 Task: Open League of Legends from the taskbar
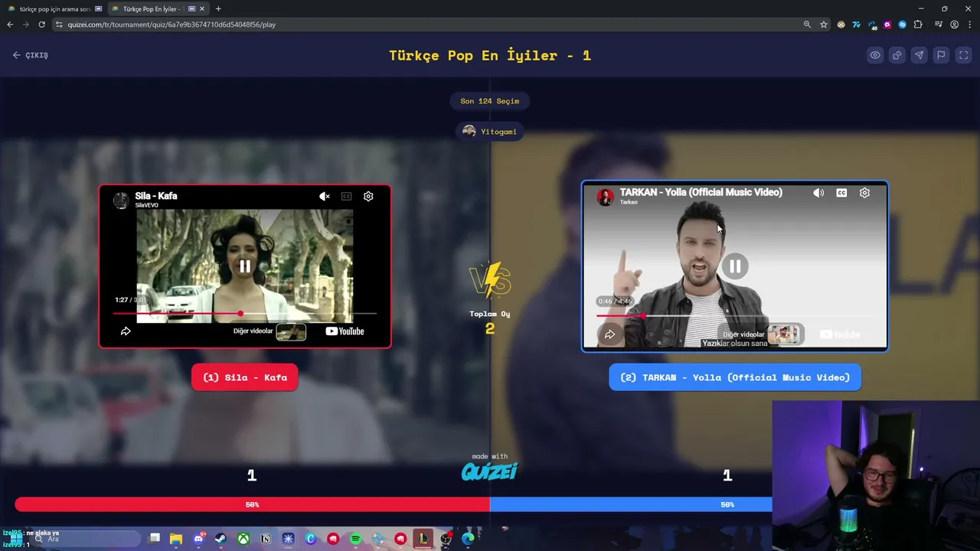click(x=423, y=539)
